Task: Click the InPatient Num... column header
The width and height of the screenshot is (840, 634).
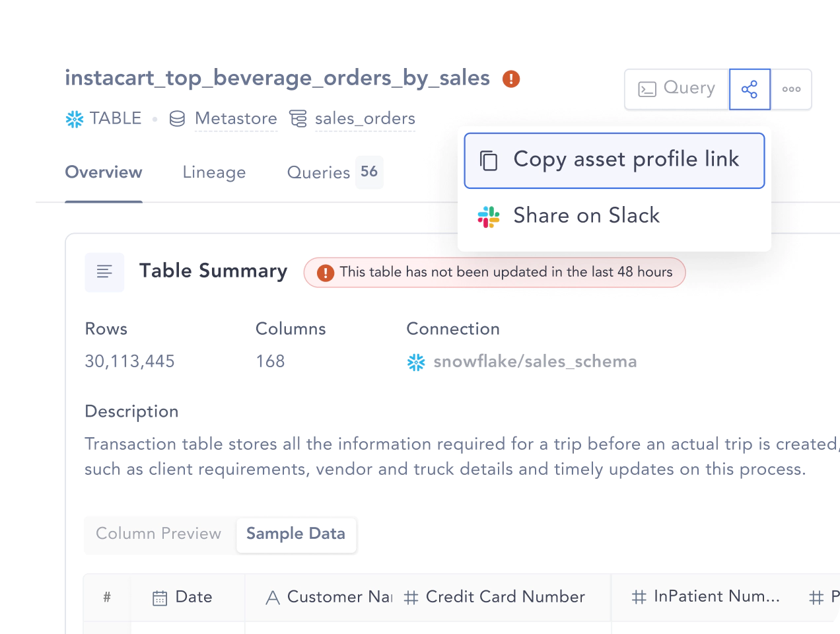Action: (705, 598)
